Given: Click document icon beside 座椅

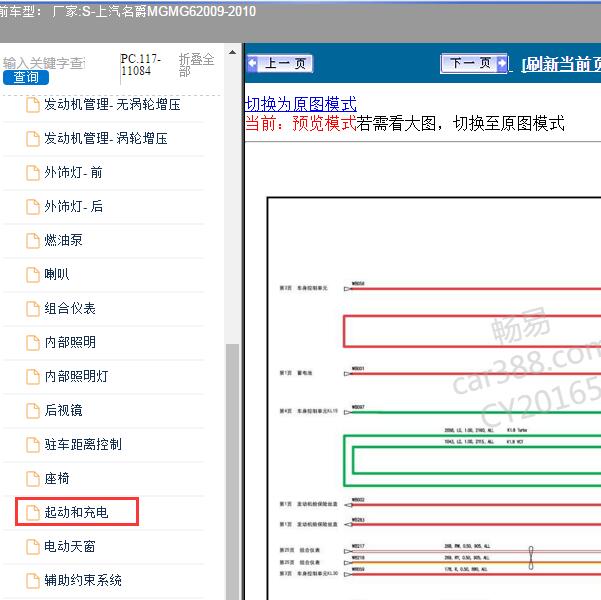Looking at the screenshot, I should tap(33, 478).
